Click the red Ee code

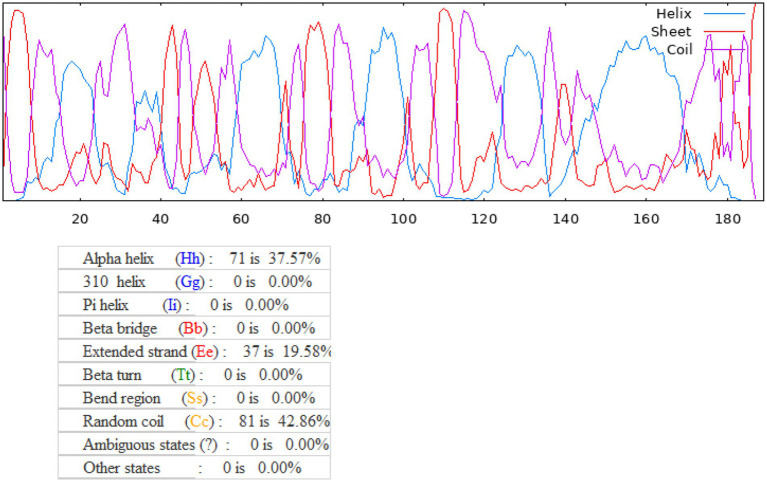(204, 352)
